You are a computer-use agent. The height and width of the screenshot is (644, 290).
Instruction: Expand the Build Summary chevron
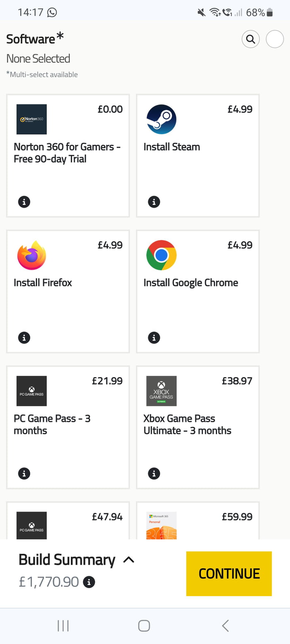click(129, 560)
